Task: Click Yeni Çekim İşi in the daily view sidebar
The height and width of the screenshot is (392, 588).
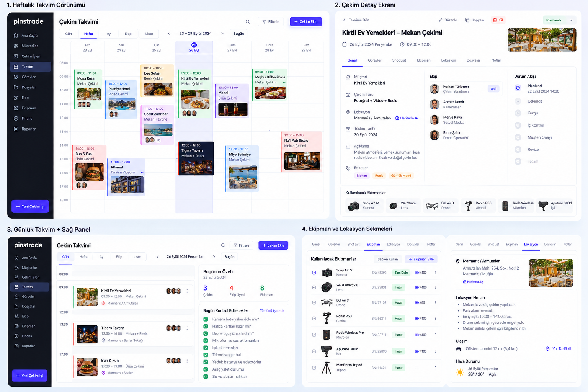Action: (29, 376)
